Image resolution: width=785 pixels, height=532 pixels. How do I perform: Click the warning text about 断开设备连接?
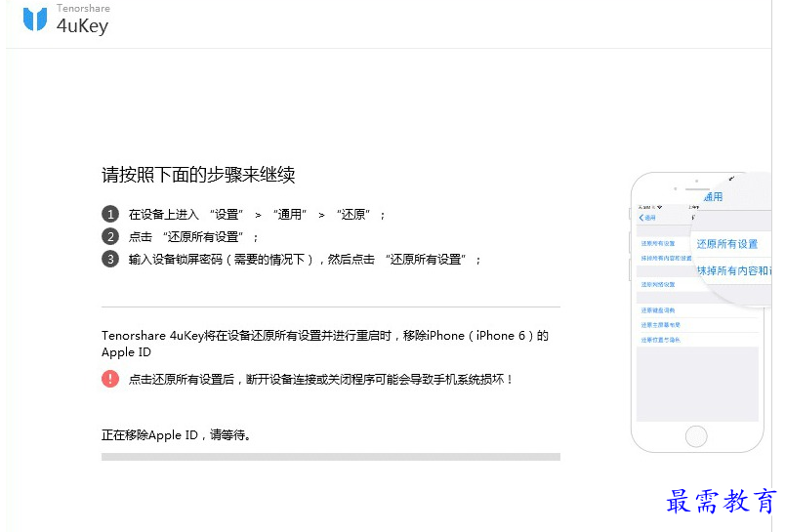[320, 380]
